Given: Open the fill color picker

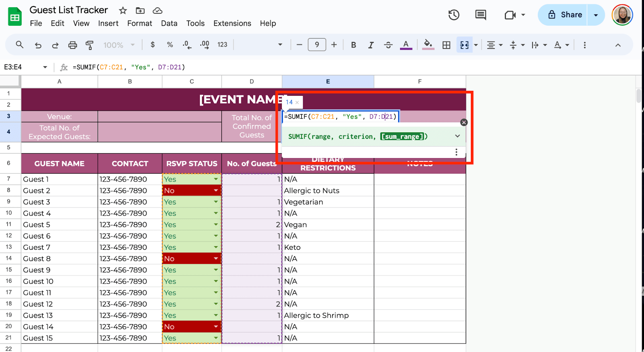Looking at the screenshot, I should [x=428, y=45].
